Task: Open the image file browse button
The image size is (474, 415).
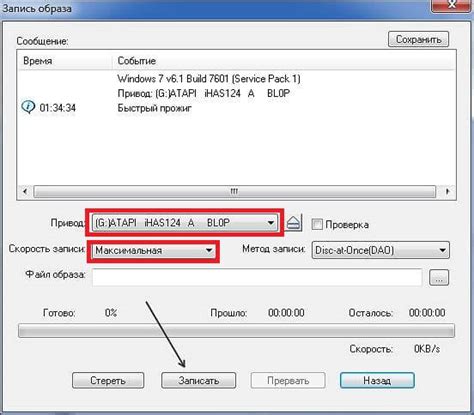Action: pyautogui.click(x=439, y=277)
